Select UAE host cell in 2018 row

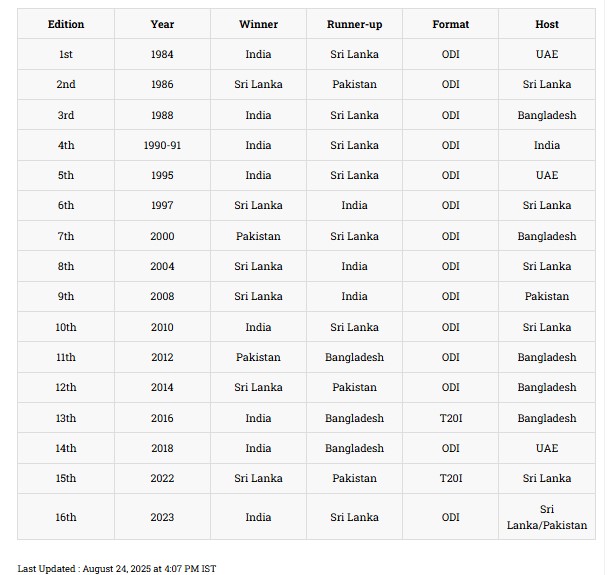tap(547, 448)
